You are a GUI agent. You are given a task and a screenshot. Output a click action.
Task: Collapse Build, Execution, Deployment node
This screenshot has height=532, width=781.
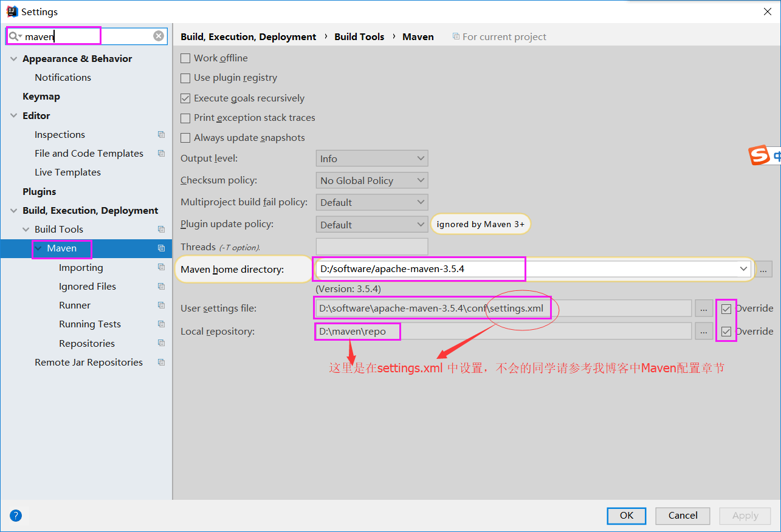click(x=13, y=211)
